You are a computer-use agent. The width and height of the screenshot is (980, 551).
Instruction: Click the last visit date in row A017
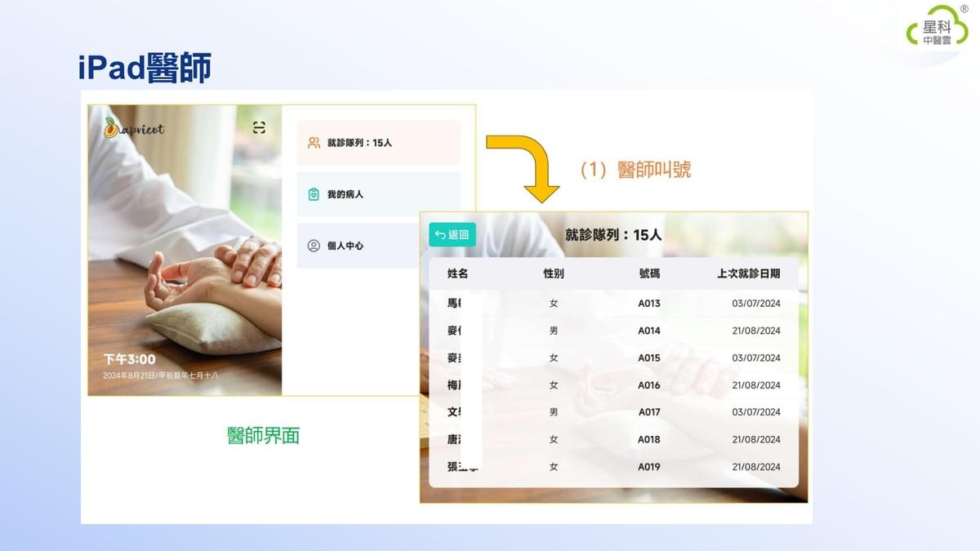click(756, 412)
